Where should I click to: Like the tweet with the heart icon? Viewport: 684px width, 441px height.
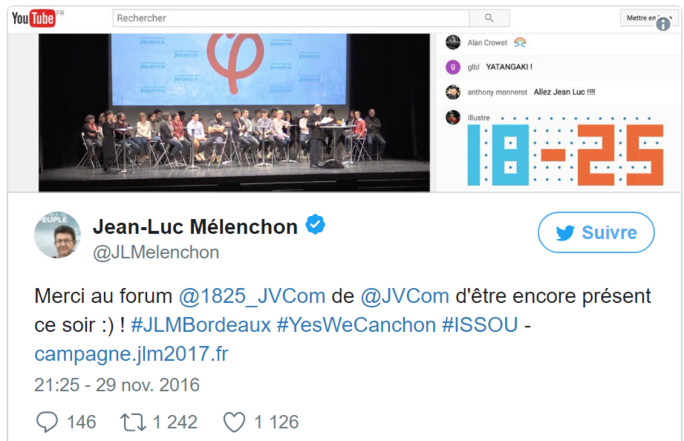[234, 422]
